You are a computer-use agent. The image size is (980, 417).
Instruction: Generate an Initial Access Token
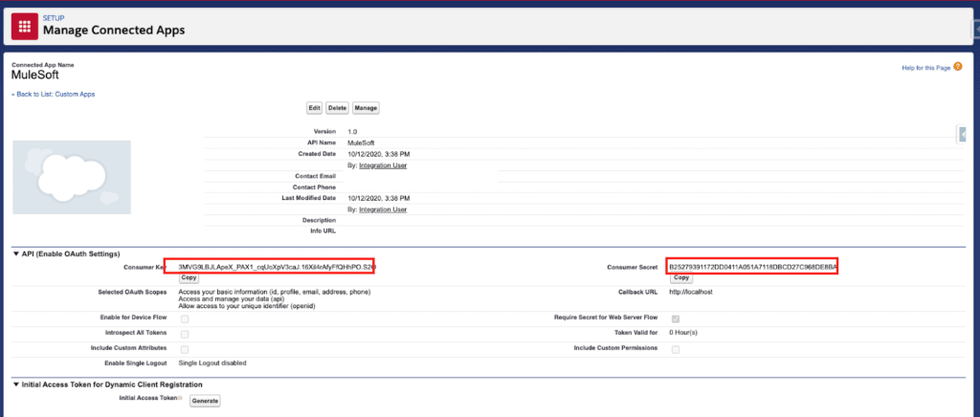[205, 401]
